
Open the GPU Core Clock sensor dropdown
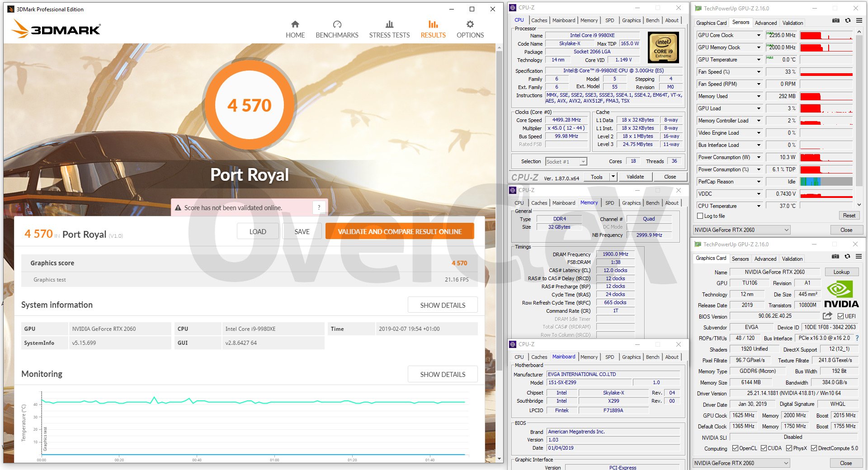tap(759, 35)
